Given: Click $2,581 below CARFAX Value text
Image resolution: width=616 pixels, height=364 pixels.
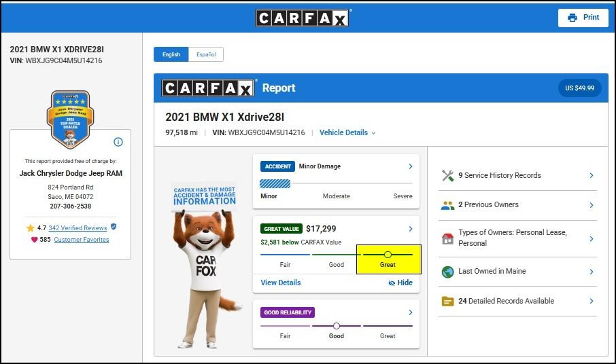Looking at the screenshot, I should (301, 242).
